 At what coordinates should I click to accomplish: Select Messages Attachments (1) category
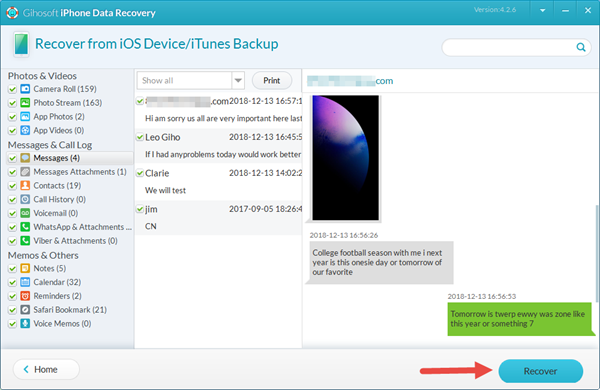tap(80, 172)
